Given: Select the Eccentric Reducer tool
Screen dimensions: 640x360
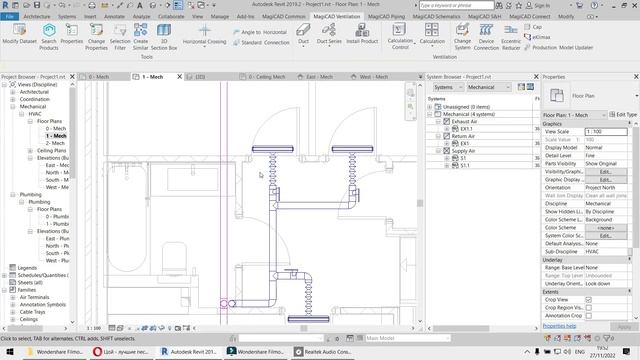Looking at the screenshot, I should pyautogui.click(x=511, y=36).
